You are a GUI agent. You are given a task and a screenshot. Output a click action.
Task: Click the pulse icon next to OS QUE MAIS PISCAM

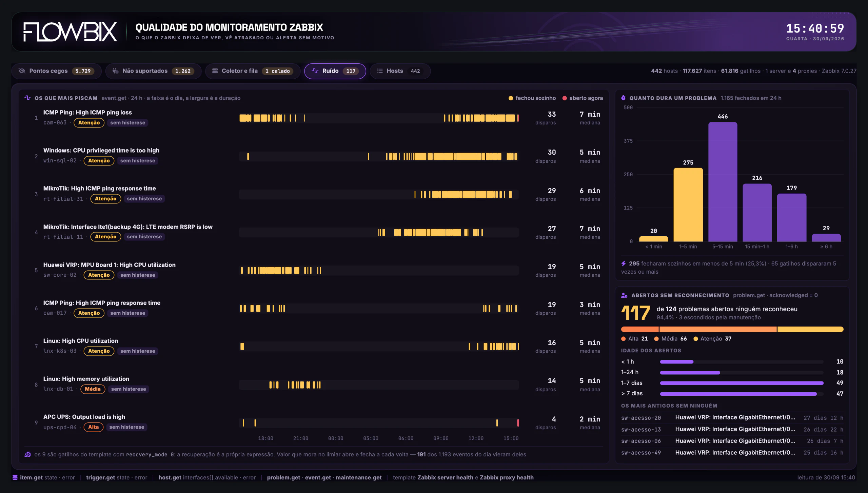click(x=28, y=98)
